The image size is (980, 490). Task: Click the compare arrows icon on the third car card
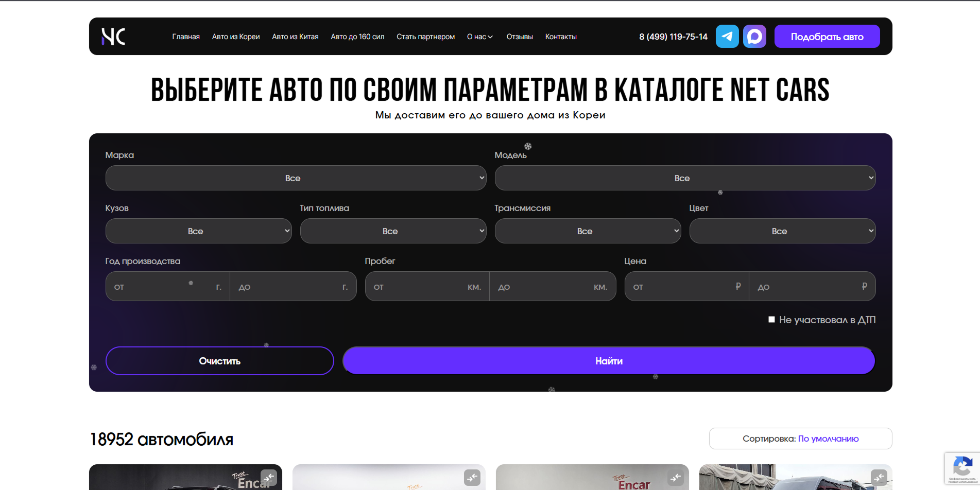coord(675,478)
